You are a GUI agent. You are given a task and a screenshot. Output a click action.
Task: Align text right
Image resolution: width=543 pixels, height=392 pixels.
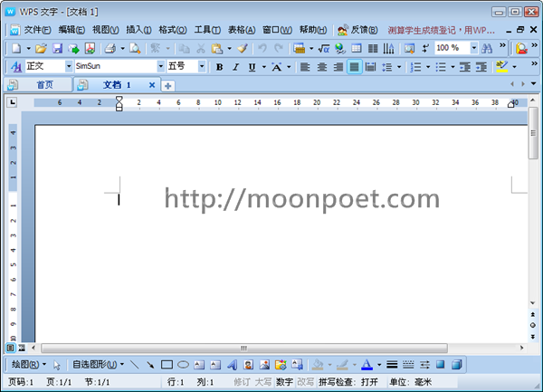point(338,67)
